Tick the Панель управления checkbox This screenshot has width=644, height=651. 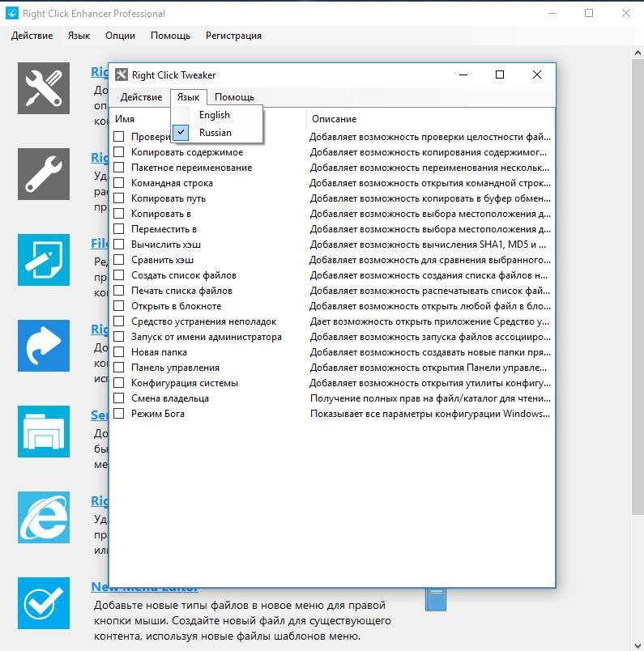click(x=119, y=368)
